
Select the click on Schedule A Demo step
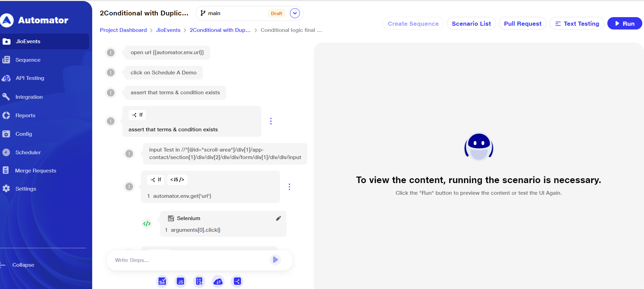163,73
